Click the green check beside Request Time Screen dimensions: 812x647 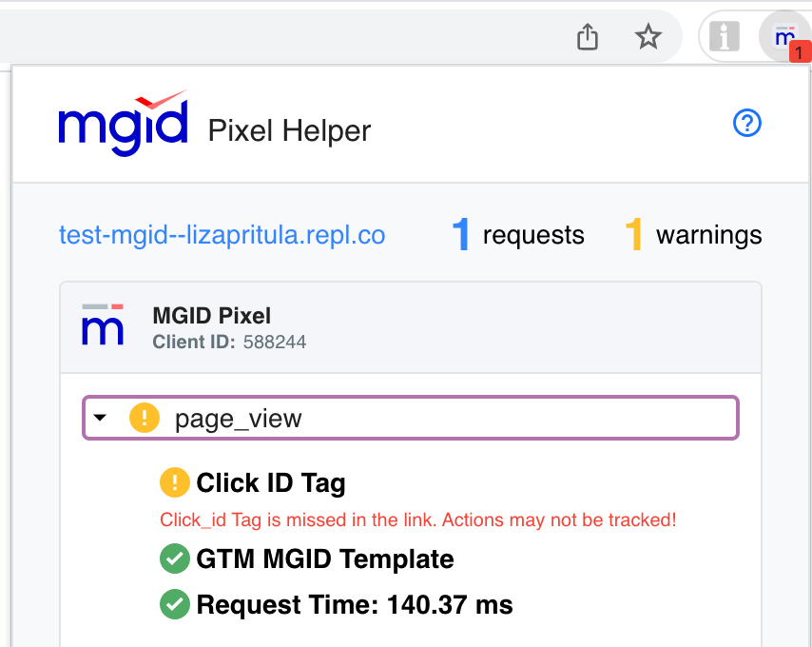click(174, 604)
